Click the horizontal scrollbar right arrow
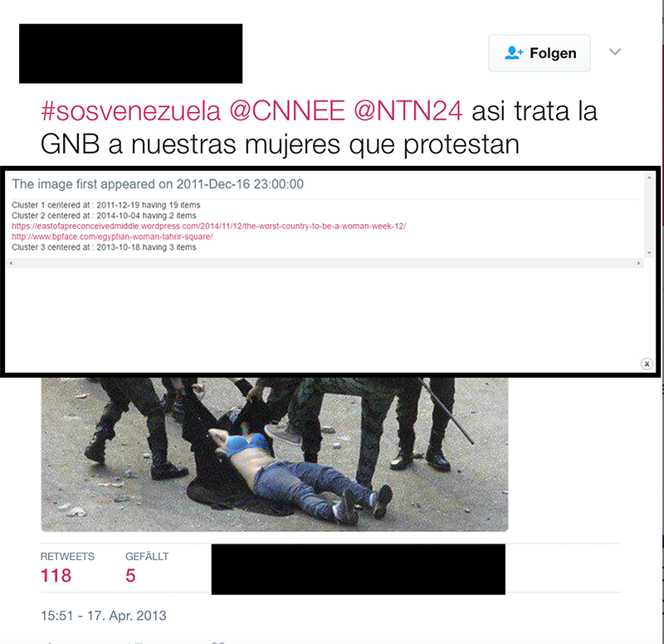 coord(638,263)
